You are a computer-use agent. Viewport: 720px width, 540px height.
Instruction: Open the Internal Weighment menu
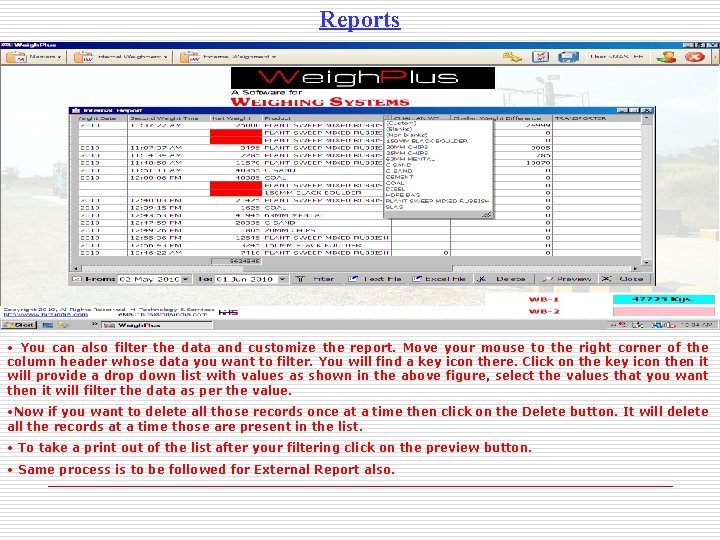133,57
